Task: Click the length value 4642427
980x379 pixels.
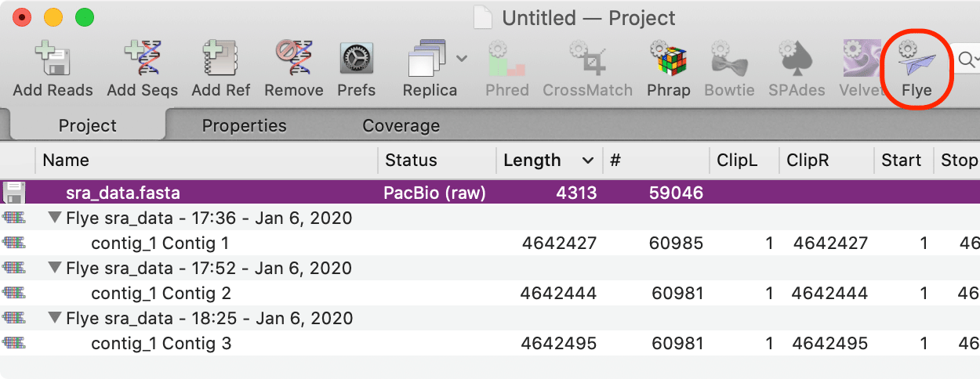Action: 559,243
